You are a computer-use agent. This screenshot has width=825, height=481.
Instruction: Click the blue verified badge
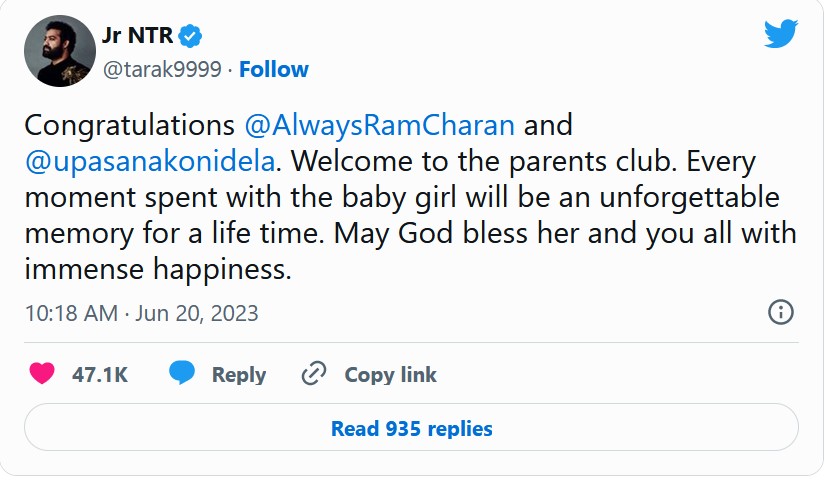191,37
